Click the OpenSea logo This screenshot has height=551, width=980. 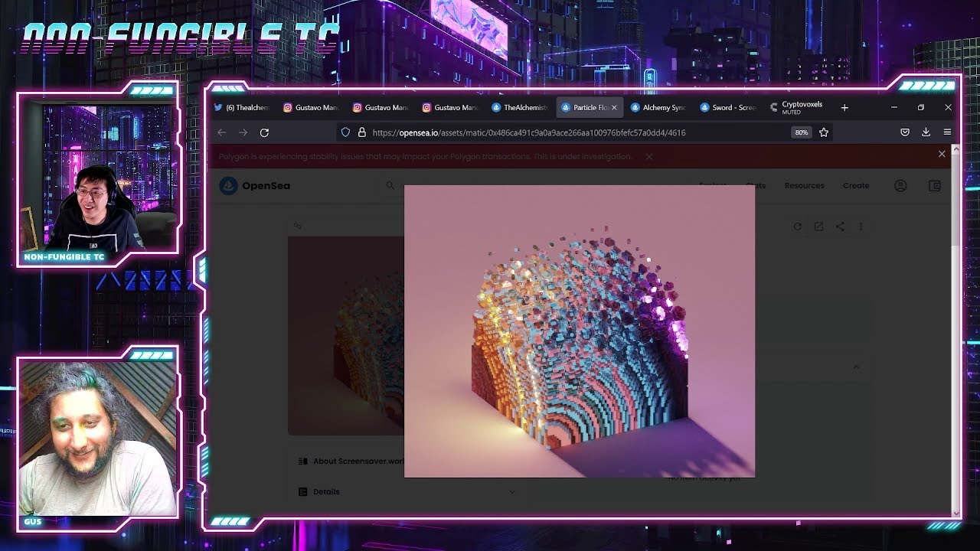255,185
